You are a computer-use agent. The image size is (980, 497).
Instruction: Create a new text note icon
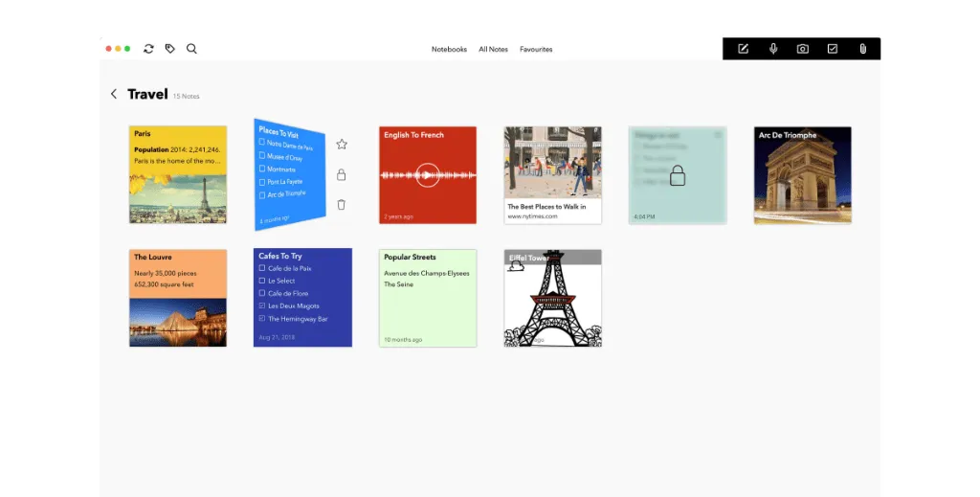(743, 49)
